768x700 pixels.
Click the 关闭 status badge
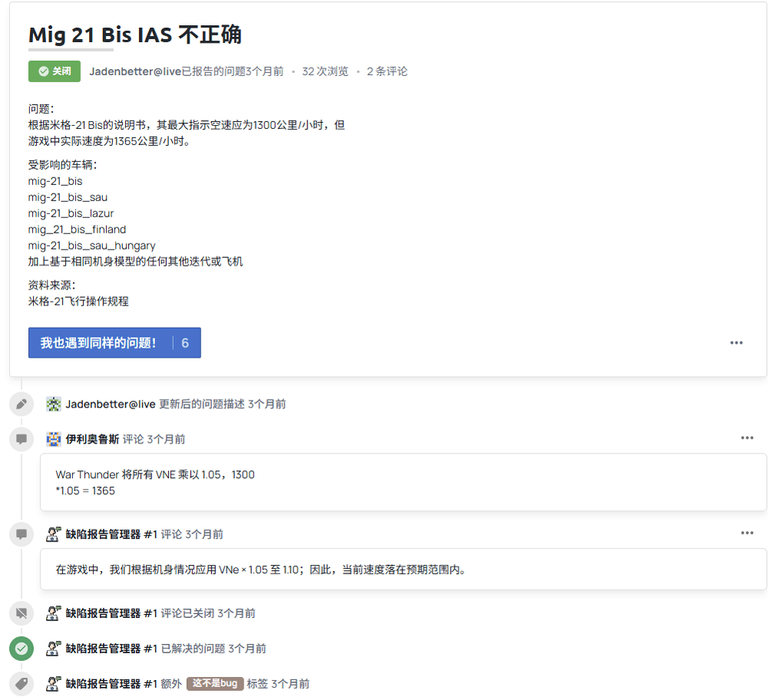[x=54, y=70]
